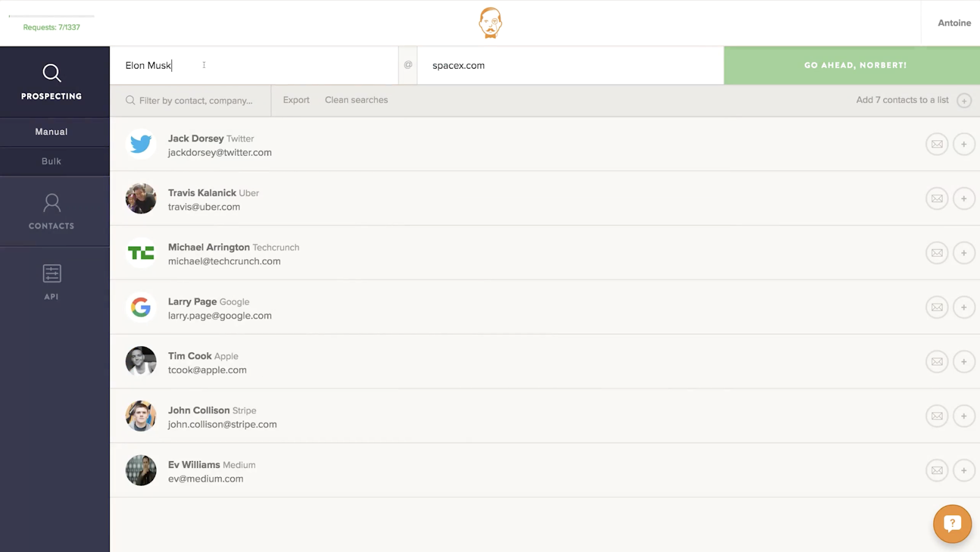Image resolution: width=980 pixels, height=552 pixels.
Task: Email Michael Arrington via envelope icon
Action: point(937,253)
